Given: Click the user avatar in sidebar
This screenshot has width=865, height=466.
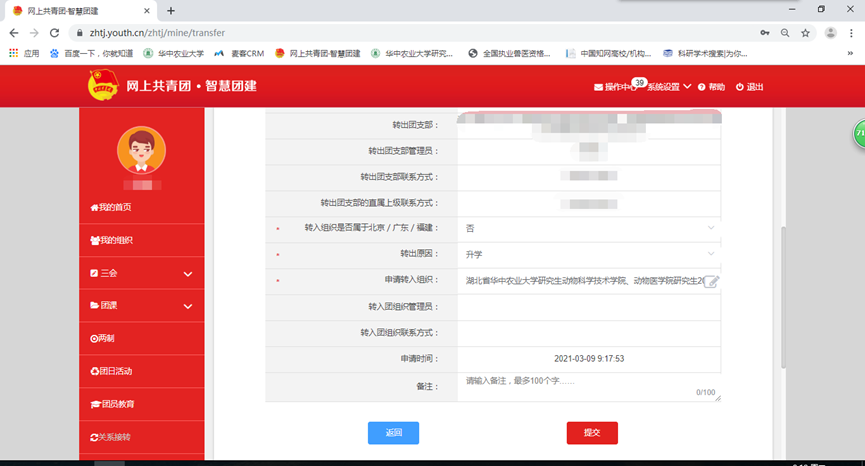Looking at the screenshot, I should click(x=141, y=151).
